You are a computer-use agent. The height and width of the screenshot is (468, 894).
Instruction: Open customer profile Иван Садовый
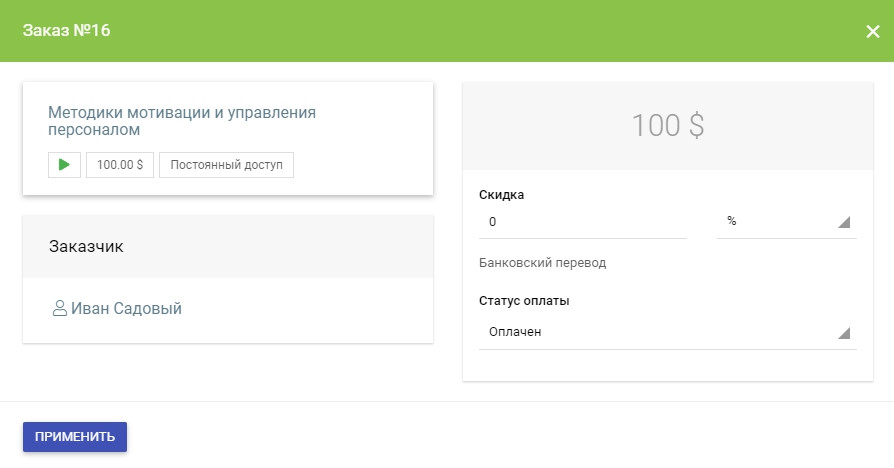tap(126, 309)
